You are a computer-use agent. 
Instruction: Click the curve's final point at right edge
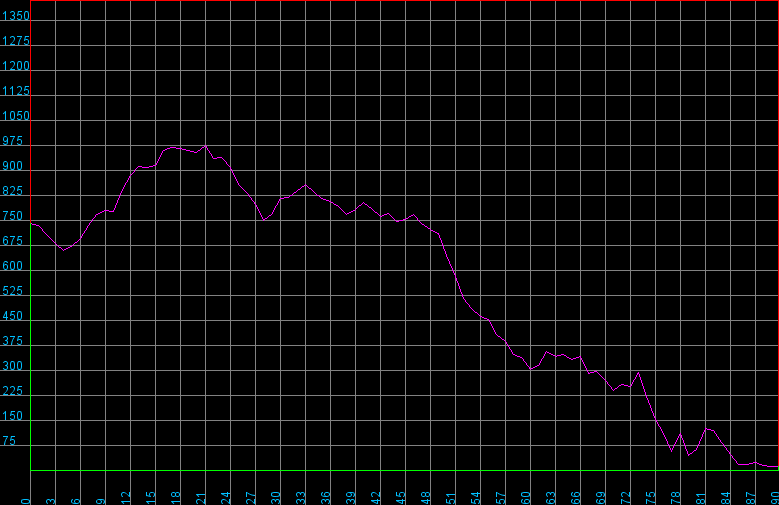(x=777, y=467)
